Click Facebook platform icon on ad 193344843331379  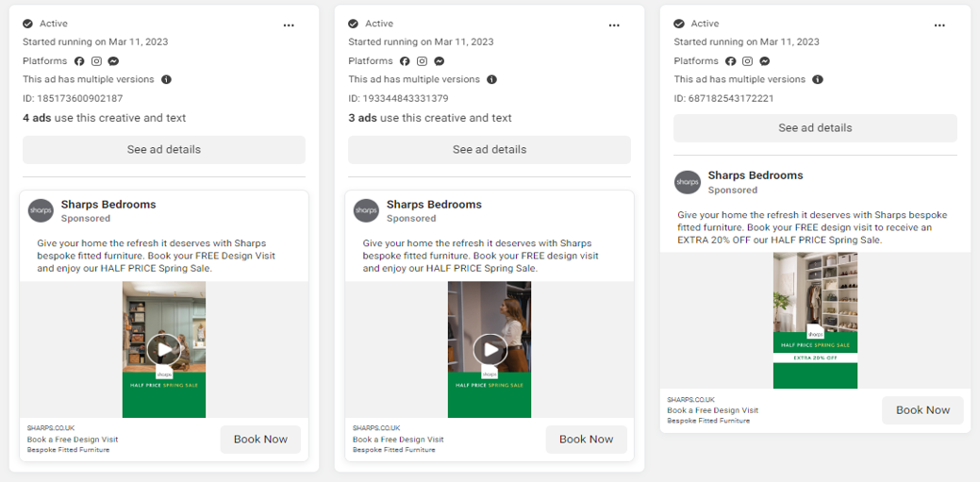[x=405, y=61]
